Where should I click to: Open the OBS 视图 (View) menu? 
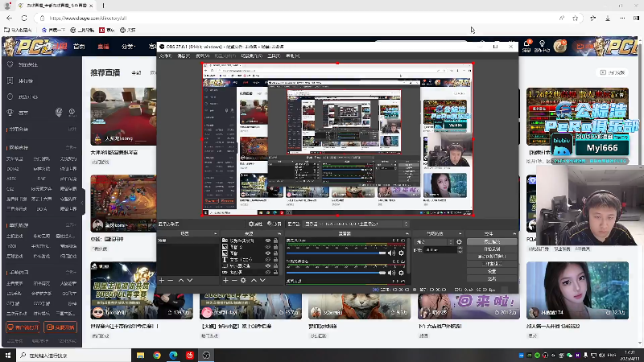202,56
